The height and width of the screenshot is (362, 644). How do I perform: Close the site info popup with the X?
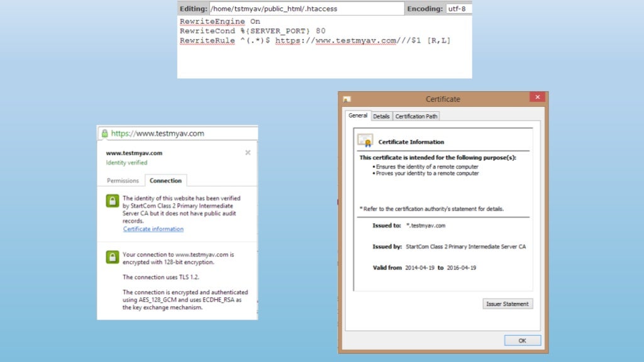click(248, 153)
